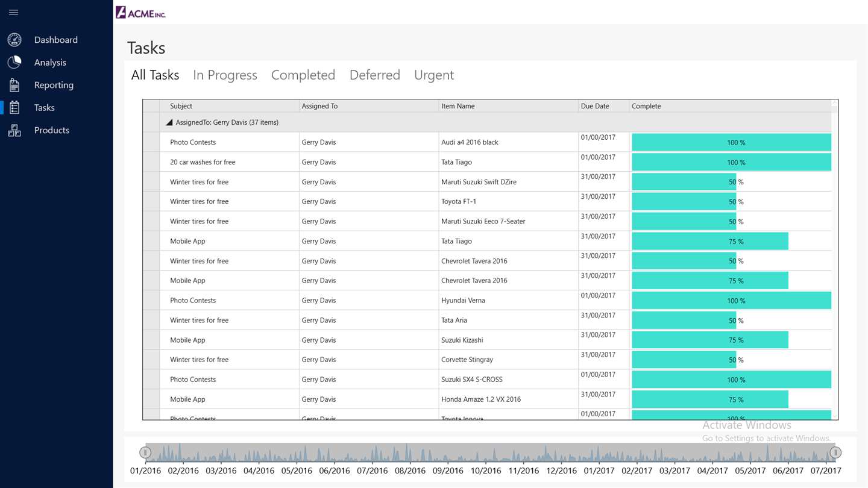Collapse the Gerry Davis group
868x488 pixels.
[169, 122]
